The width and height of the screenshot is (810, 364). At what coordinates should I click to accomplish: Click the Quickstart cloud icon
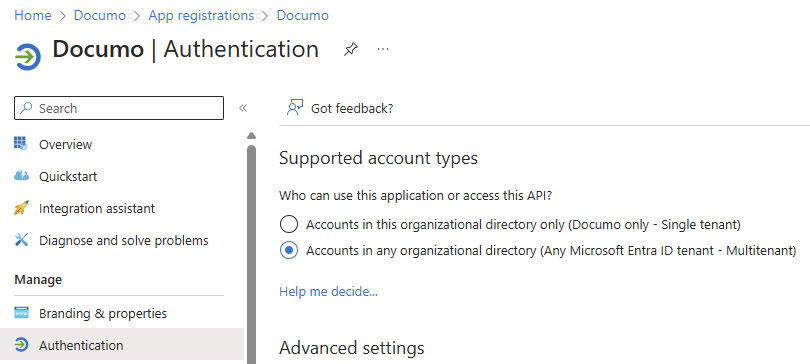pos(21,176)
